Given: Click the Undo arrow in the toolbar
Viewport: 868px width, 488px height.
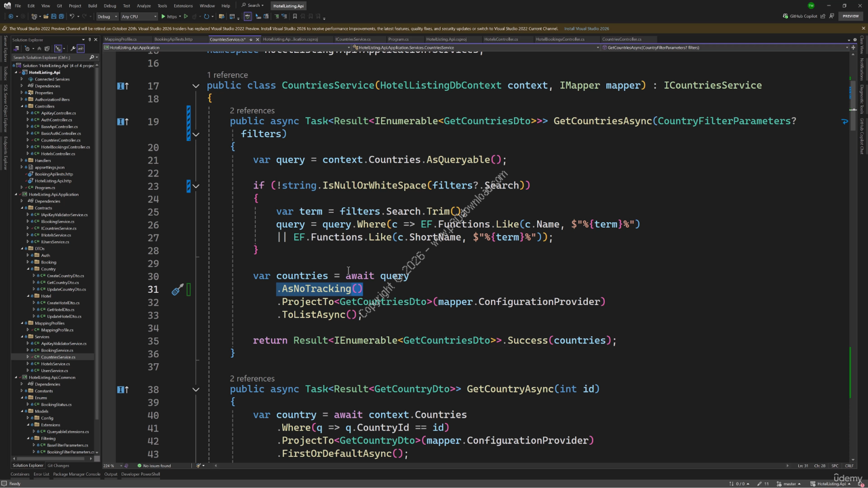Looking at the screenshot, I should (72, 16).
